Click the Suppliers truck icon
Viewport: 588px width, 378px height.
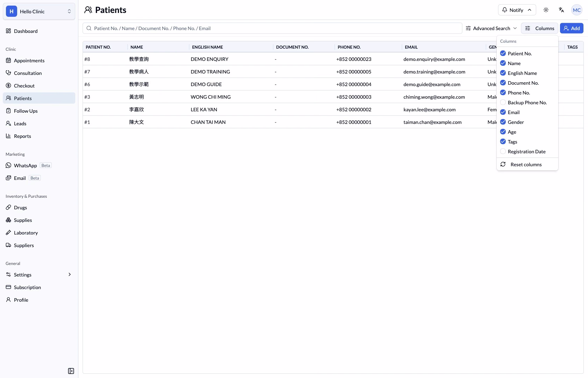(8, 245)
